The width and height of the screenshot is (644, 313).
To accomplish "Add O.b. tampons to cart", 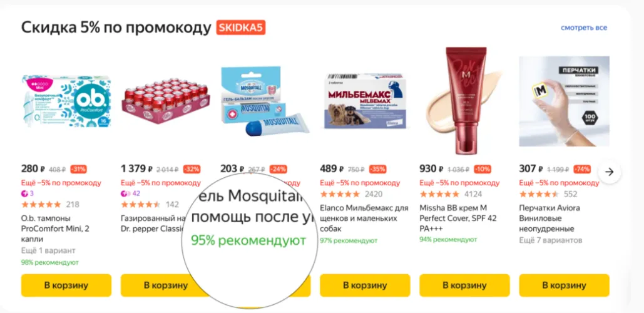I will [x=66, y=285].
